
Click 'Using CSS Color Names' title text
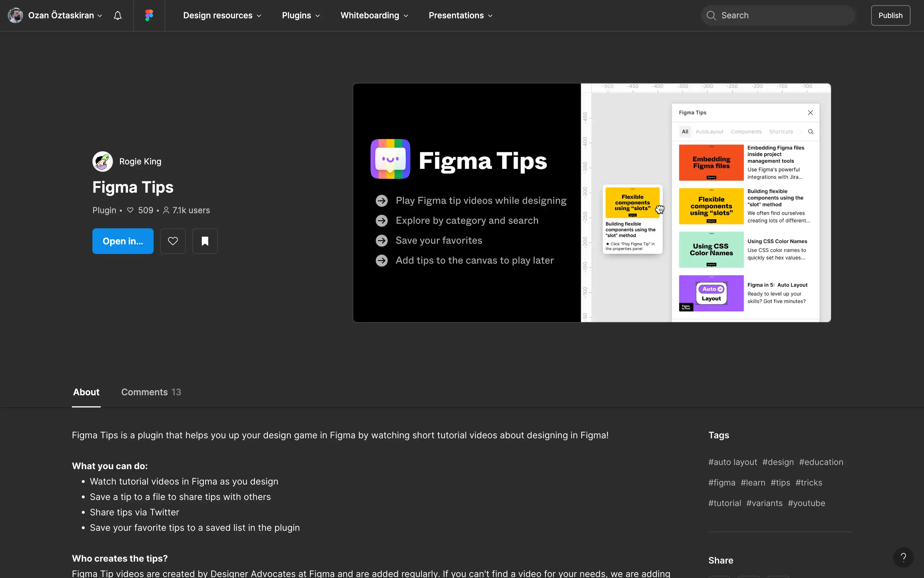pos(777,241)
